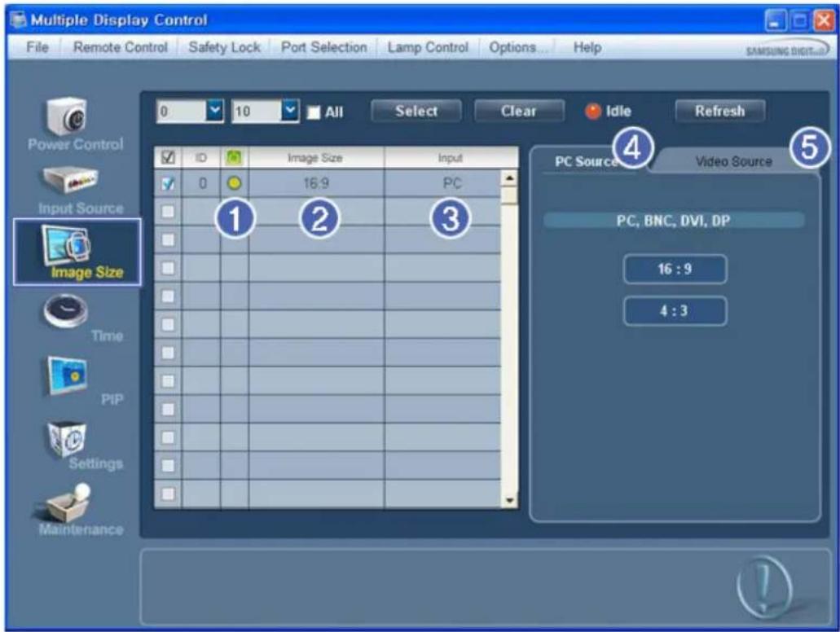840x632 pixels.
Task: Open the Safety Lock menu
Action: 225,48
